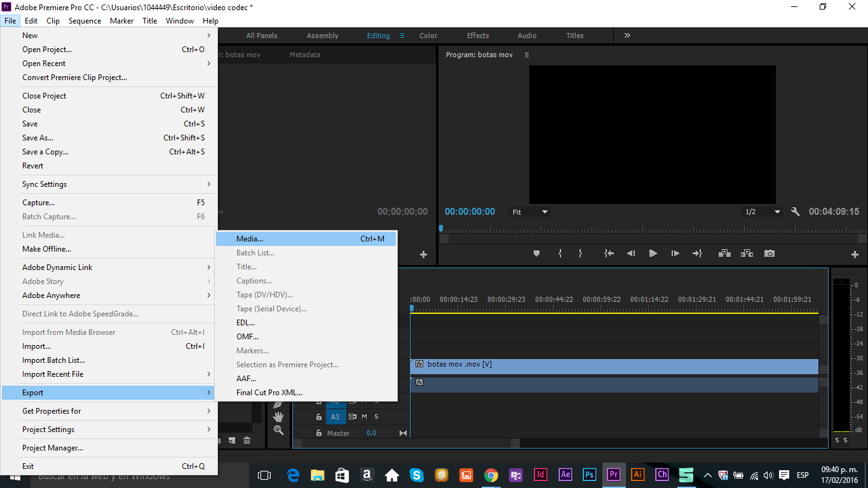Click the Program monitor playhead on its ruler

click(x=441, y=227)
